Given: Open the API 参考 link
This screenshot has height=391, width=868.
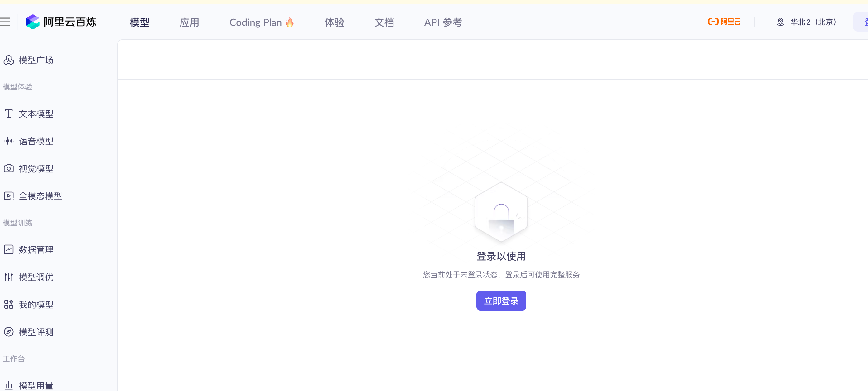Looking at the screenshot, I should (x=443, y=22).
